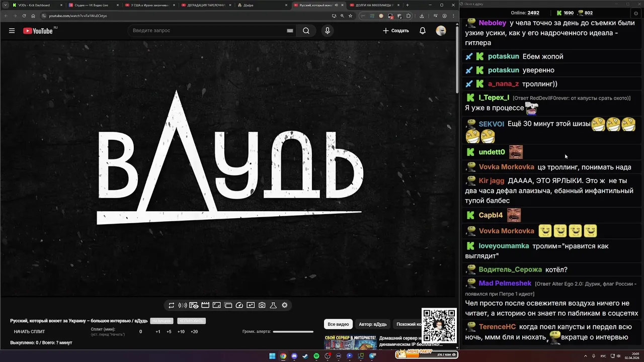Click the address bar URL
The height and width of the screenshot is (362, 644).
tap(78, 16)
